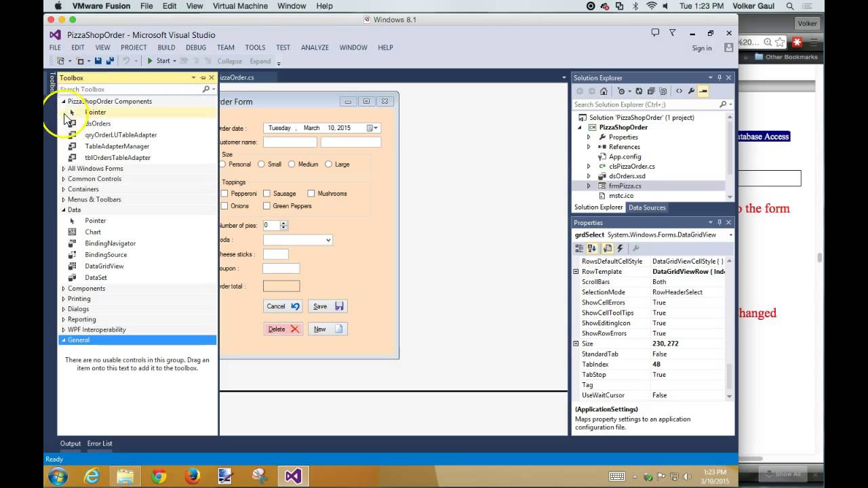The height and width of the screenshot is (488, 868).
Task: Select BindingSource in the Toolbox
Action: tap(106, 255)
